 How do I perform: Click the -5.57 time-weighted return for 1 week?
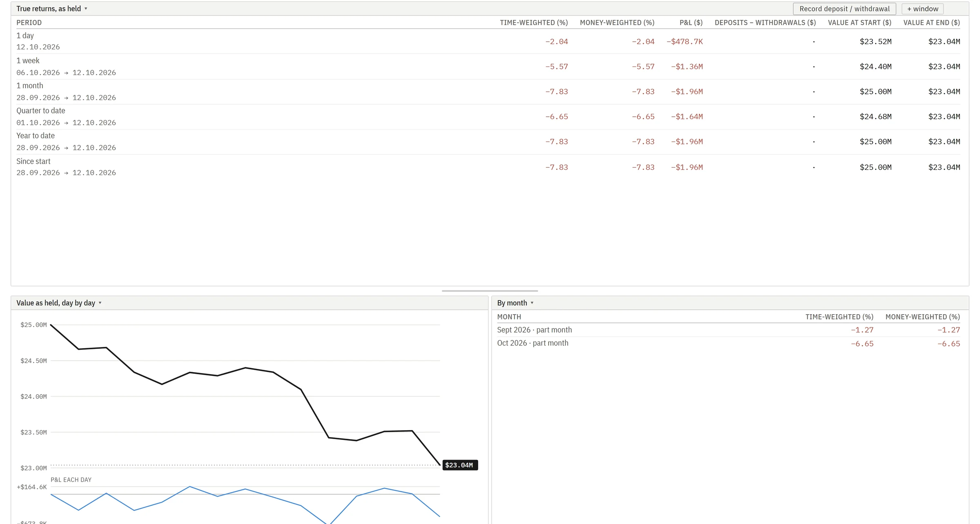coord(557,67)
